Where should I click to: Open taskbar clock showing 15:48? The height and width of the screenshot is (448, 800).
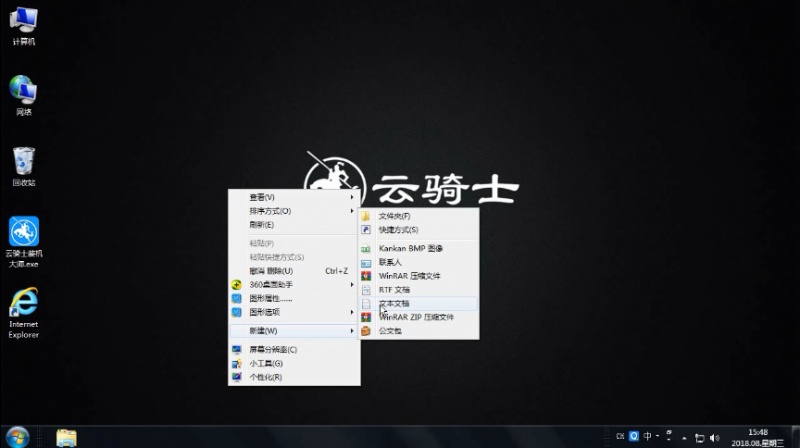(x=758, y=438)
